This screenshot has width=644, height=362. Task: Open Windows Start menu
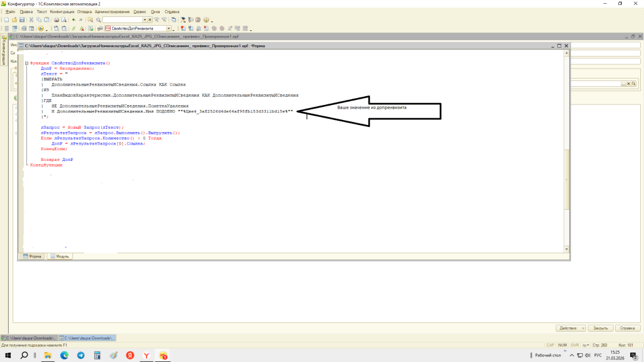pyautogui.click(x=8, y=356)
